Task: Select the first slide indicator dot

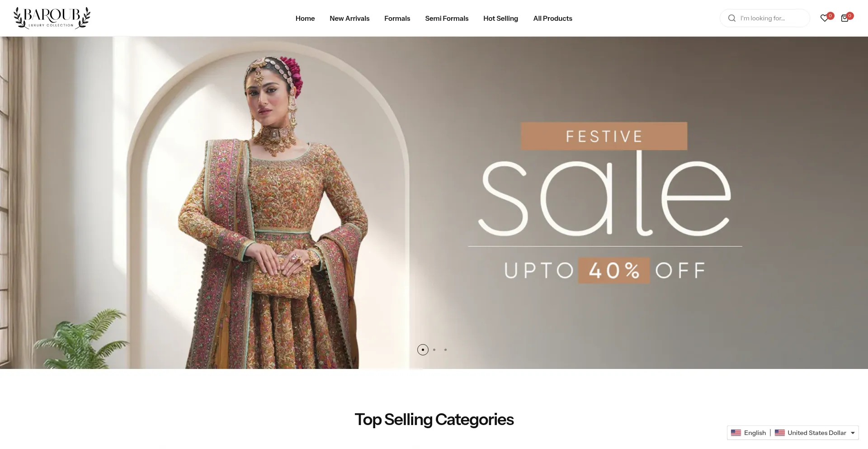Action: (x=423, y=350)
